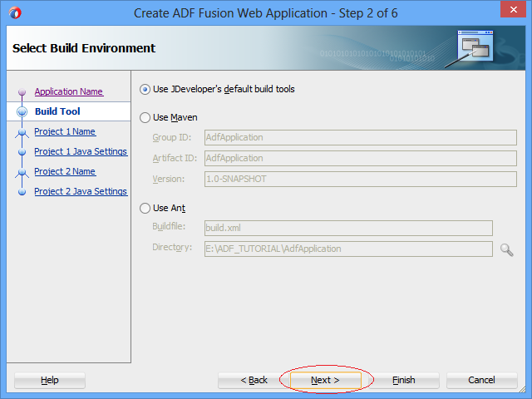Click the Next button

coord(325,381)
